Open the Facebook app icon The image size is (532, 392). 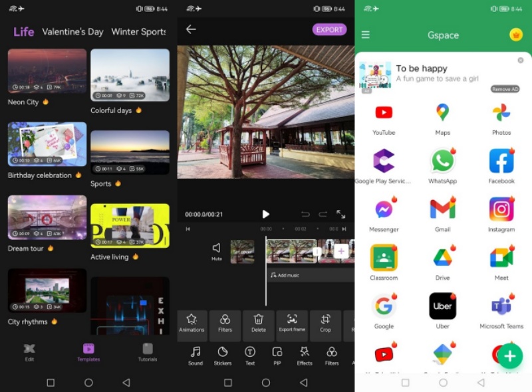501,161
